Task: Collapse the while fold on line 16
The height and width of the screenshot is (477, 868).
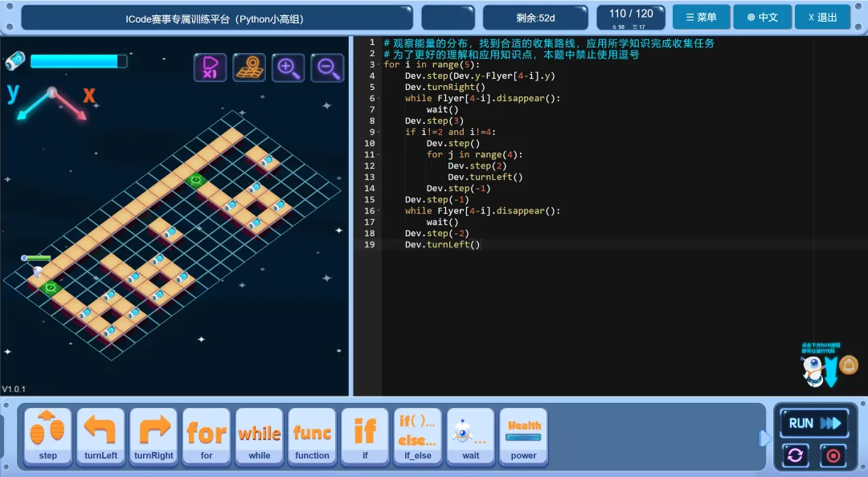Action: coord(379,211)
